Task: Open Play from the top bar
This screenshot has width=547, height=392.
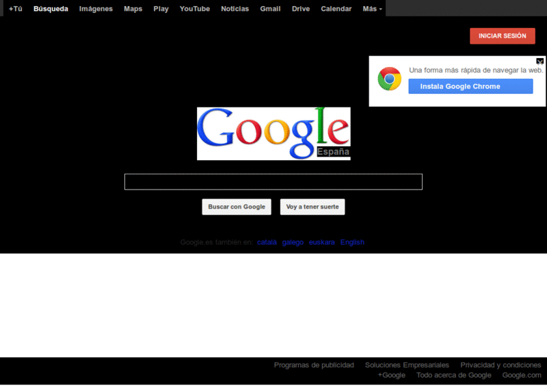Action: (x=161, y=9)
